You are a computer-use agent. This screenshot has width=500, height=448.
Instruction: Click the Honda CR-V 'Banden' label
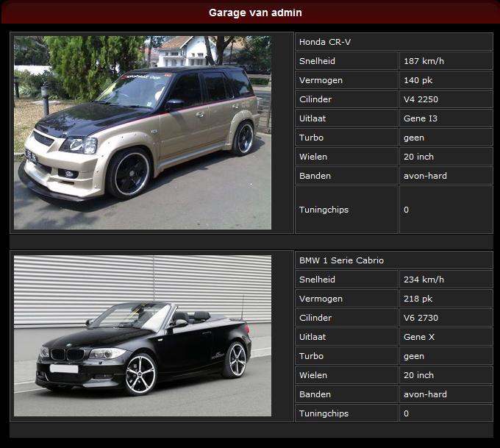(315, 176)
